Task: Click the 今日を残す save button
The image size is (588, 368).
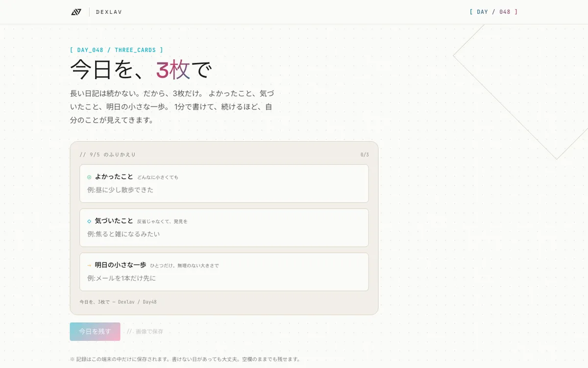Action: pos(95,332)
